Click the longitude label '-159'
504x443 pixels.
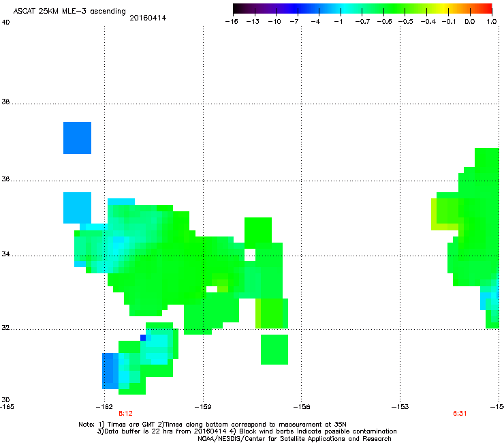click(x=203, y=407)
